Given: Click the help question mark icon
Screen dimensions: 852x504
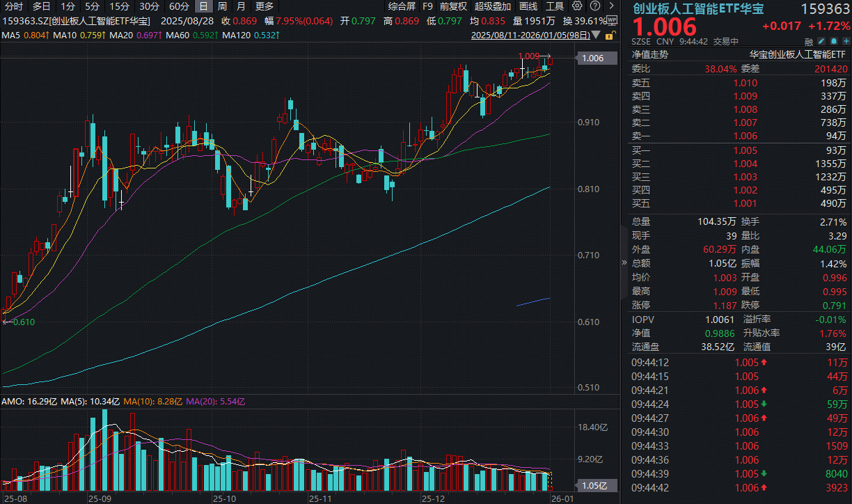Looking at the screenshot, I should tap(595, 6).
